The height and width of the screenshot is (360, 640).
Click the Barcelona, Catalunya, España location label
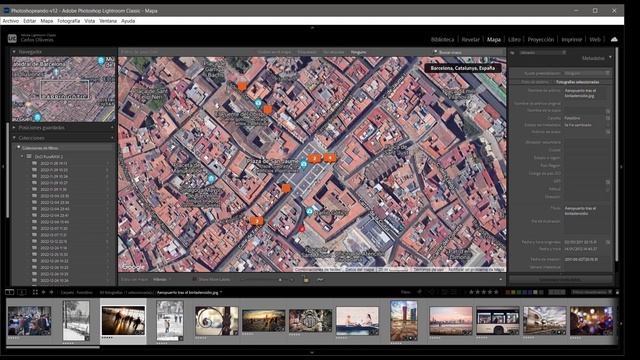pos(462,68)
